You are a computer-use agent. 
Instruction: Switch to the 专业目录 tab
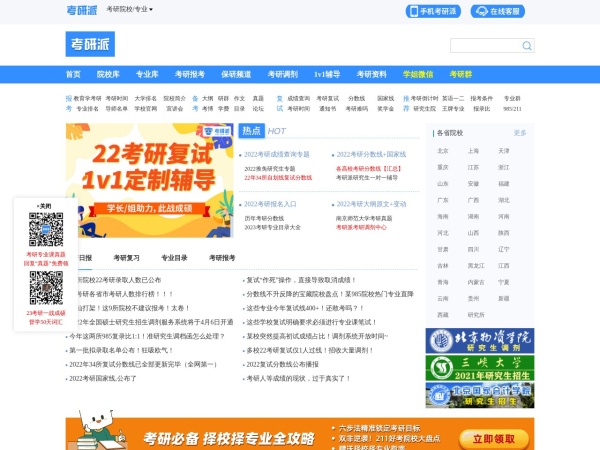pyautogui.click(x=174, y=257)
